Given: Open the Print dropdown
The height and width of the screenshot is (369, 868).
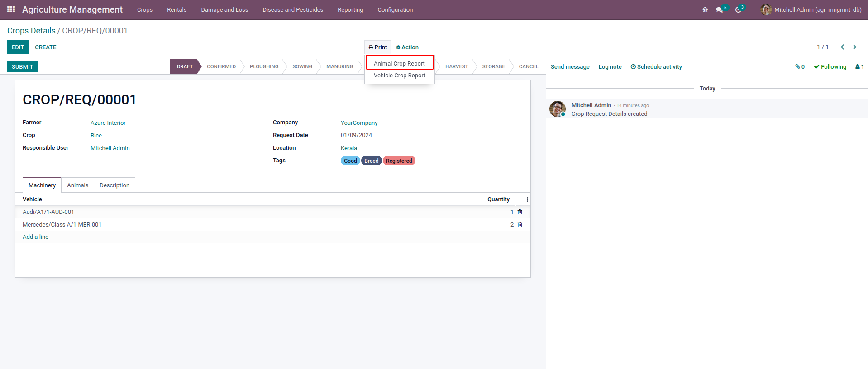Looking at the screenshot, I should click(x=378, y=47).
